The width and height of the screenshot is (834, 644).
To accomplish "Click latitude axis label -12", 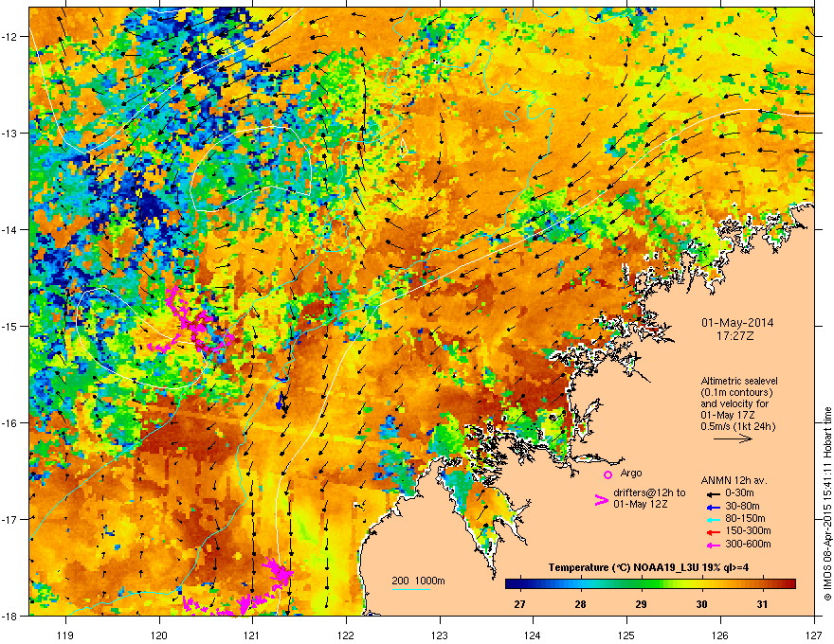I will 11,37.
